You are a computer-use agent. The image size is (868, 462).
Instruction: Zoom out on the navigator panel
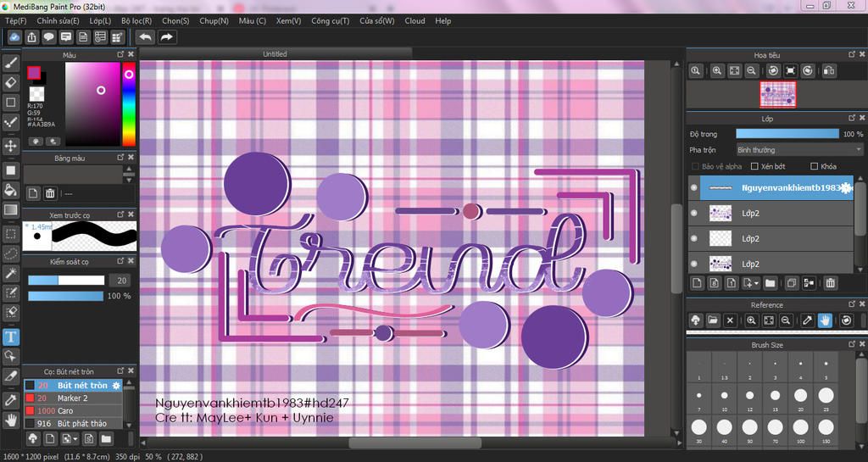pos(751,71)
